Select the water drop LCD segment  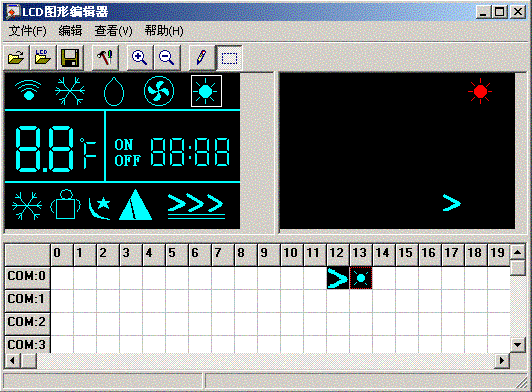pyautogui.click(x=114, y=91)
